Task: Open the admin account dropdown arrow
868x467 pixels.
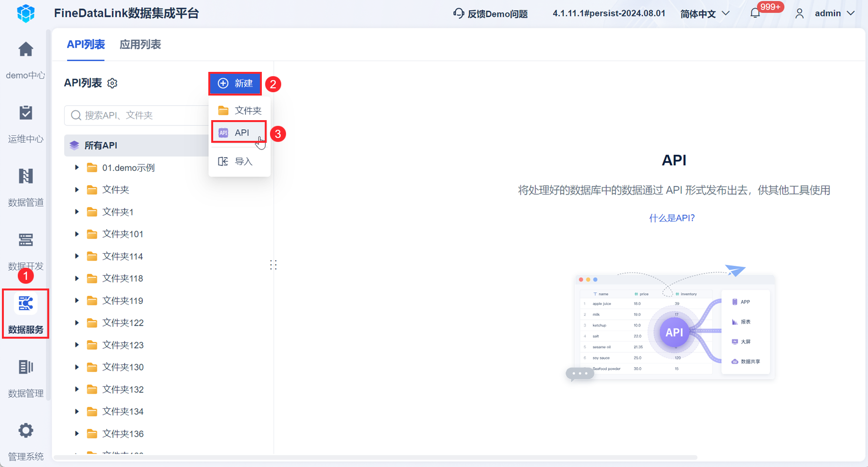Action: [851, 14]
